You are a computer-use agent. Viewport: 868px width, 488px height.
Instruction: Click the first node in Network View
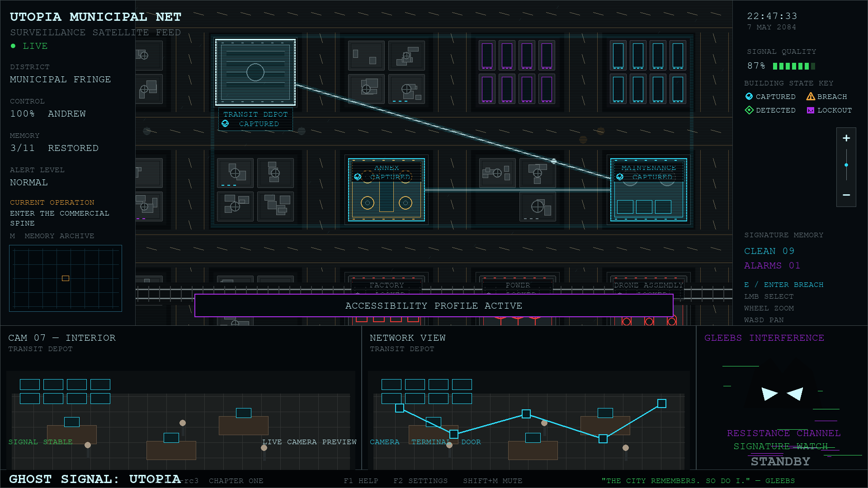[400, 408]
